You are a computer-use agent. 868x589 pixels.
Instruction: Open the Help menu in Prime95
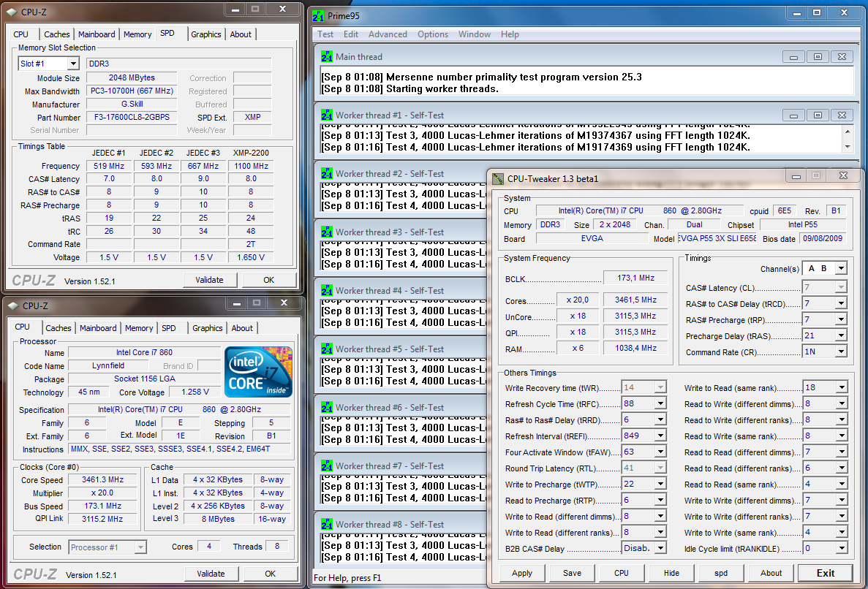tap(510, 34)
